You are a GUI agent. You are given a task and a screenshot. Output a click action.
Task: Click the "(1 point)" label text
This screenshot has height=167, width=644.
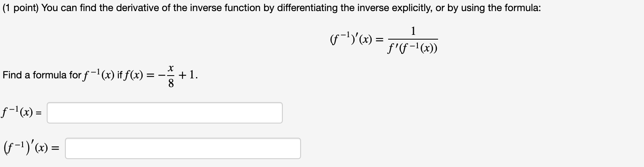pyautogui.click(x=20, y=8)
